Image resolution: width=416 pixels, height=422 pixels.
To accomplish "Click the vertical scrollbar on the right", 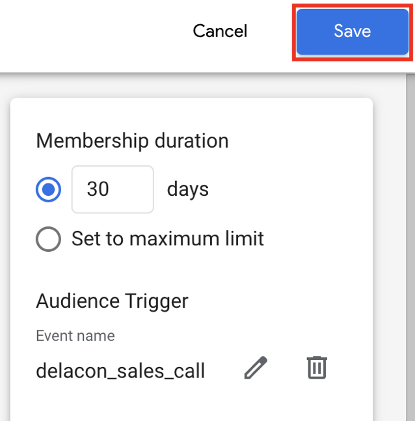I will point(410,247).
